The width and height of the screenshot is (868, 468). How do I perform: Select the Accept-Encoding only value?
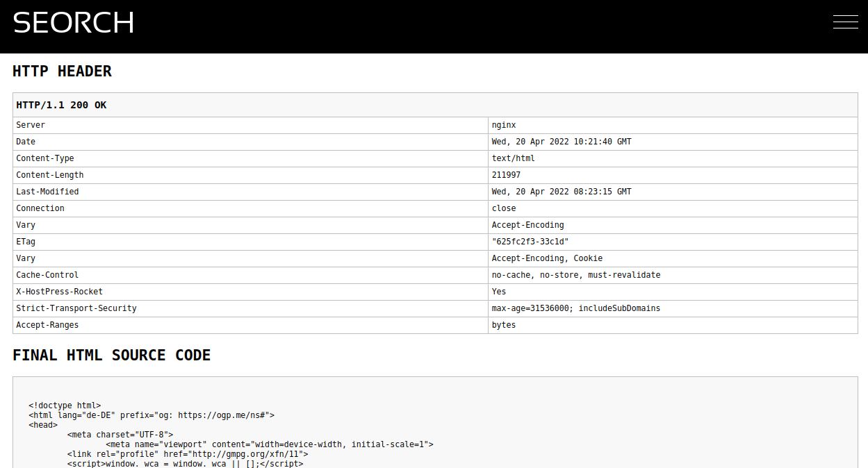tap(528, 225)
